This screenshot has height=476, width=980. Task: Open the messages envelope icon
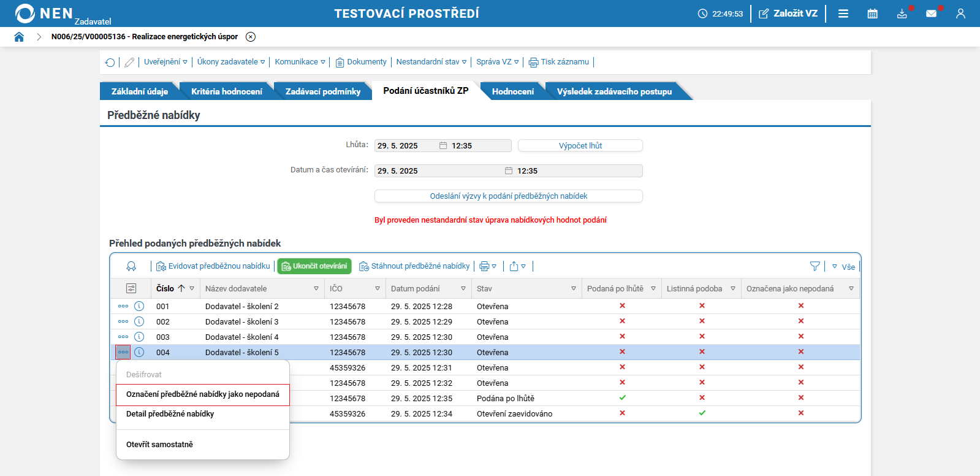931,13
